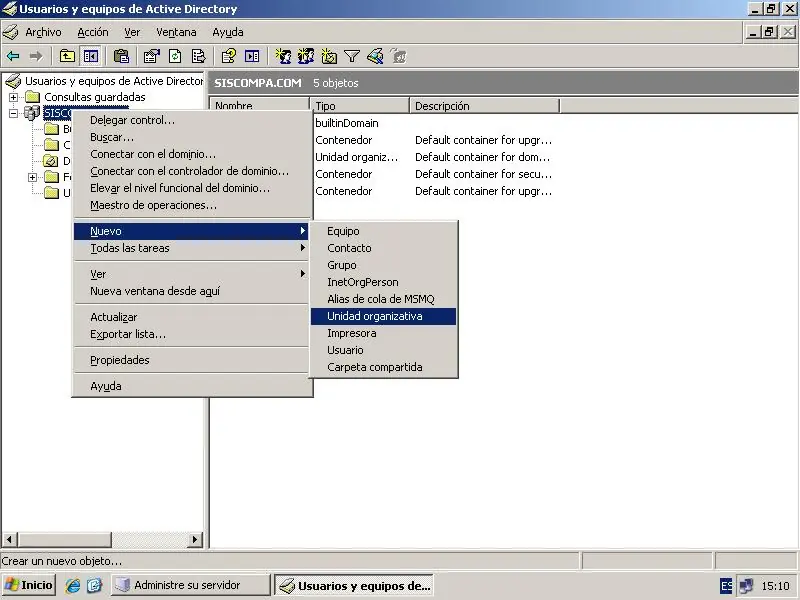Click the tree pane horizontal scrollbar right arrow
The height and width of the screenshot is (600, 800).
coord(194,539)
